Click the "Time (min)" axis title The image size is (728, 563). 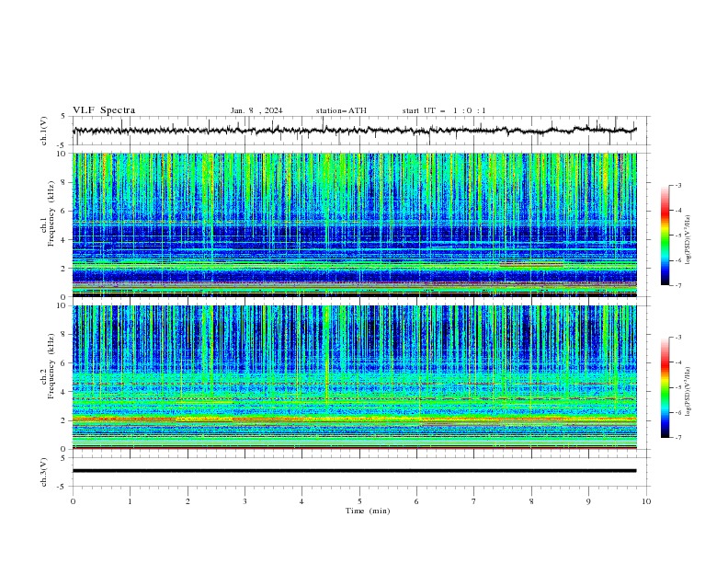tap(368, 511)
